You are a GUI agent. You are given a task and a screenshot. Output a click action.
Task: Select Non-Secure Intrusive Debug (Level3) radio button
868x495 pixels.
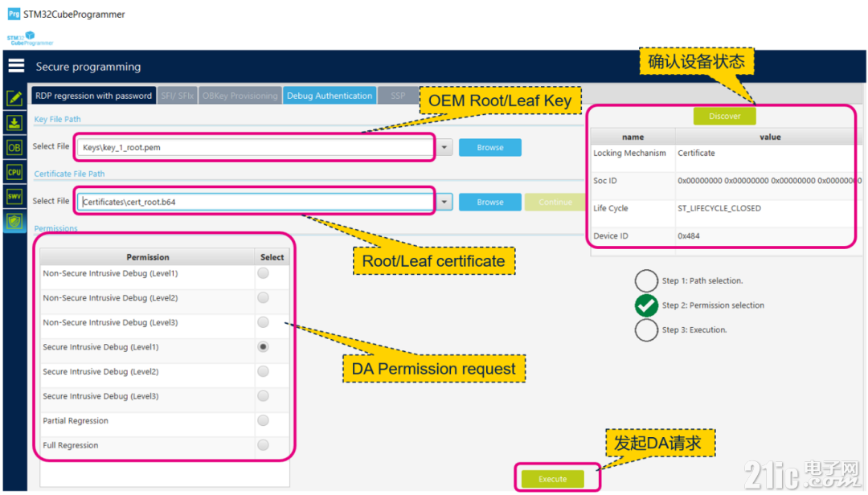263,322
